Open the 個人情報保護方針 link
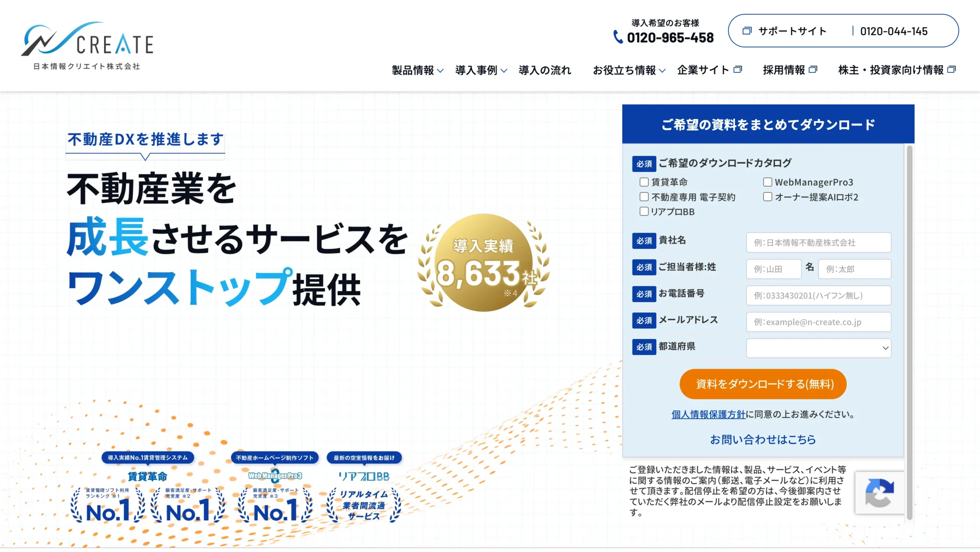Screen dimensions: 980x552 [709, 414]
